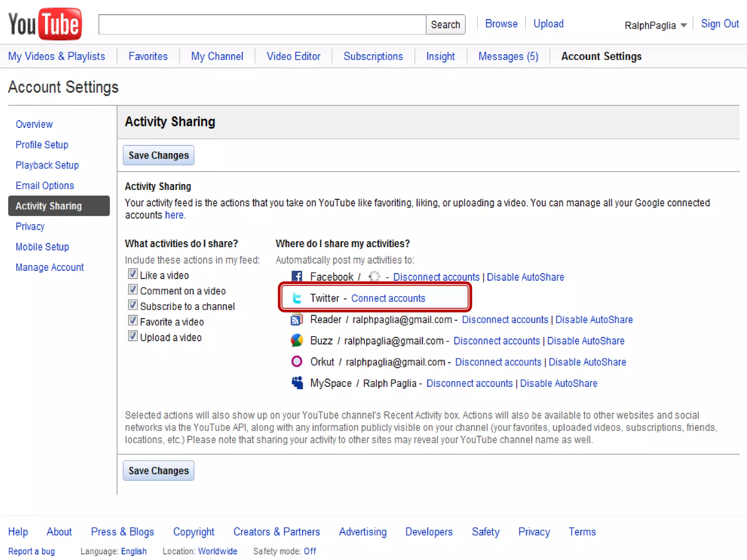Click the top Save Changes button
The image size is (747, 560).
pos(158,155)
